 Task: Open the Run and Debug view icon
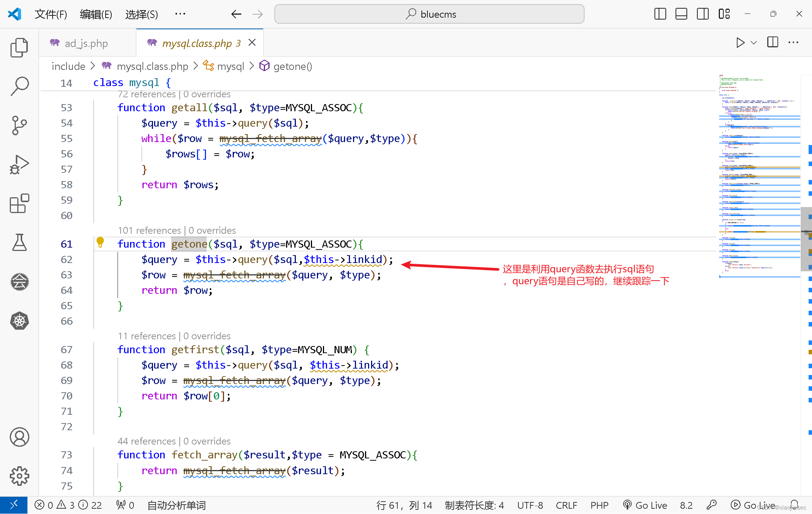pyautogui.click(x=19, y=164)
